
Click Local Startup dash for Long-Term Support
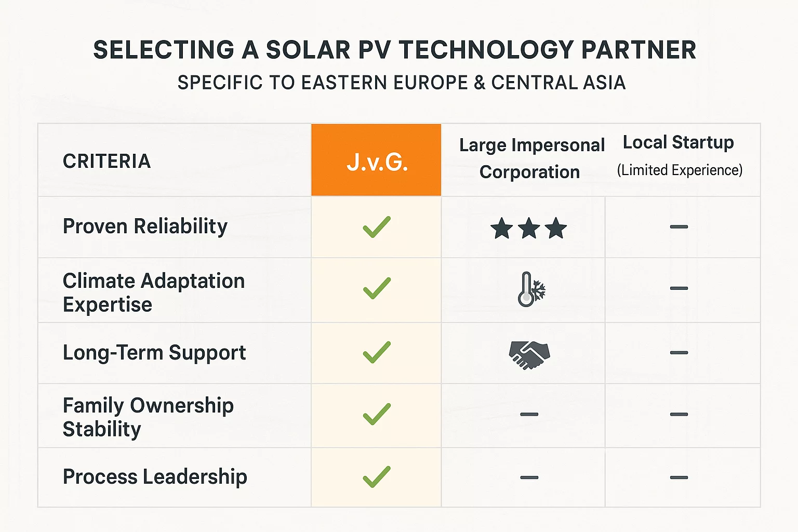coord(679,353)
